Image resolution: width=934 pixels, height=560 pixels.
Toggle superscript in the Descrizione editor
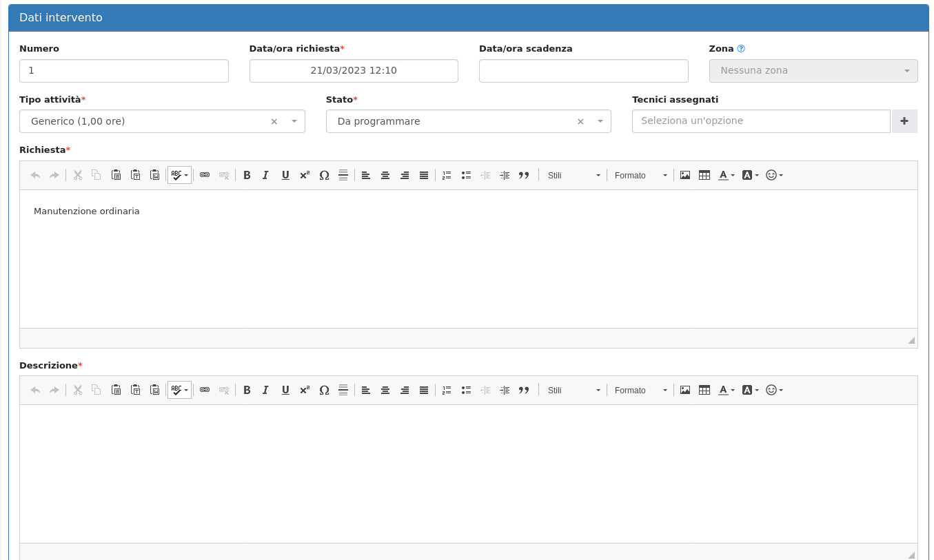pyautogui.click(x=305, y=391)
